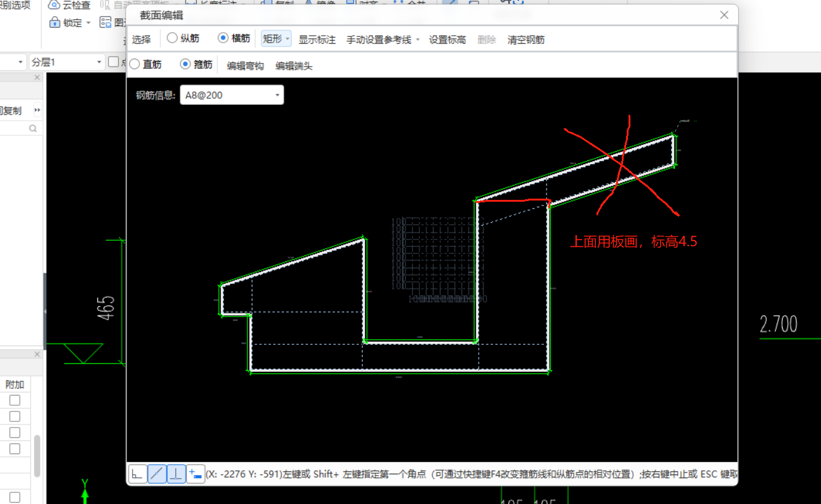821x504 pixels.
Task: Select the 纵筋 (longitudinal bar) radio option
Action: click(172, 38)
